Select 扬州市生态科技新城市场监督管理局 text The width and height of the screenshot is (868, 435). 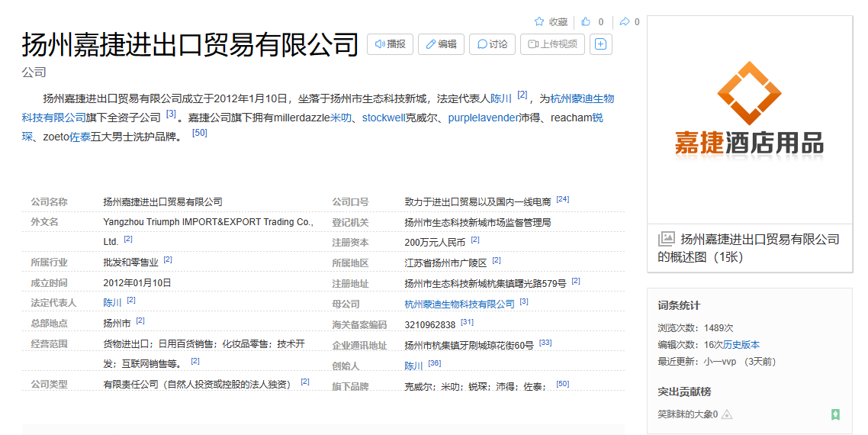tap(477, 222)
